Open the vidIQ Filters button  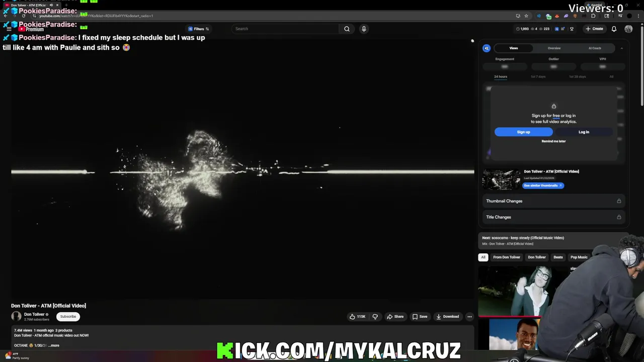click(199, 29)
